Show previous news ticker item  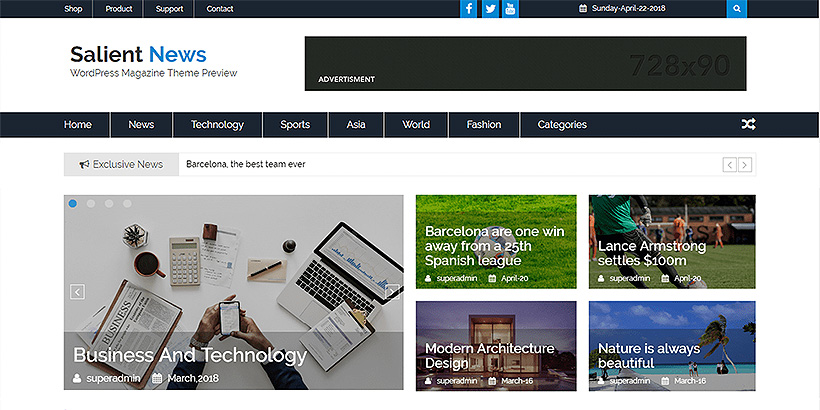pos(730,165)
